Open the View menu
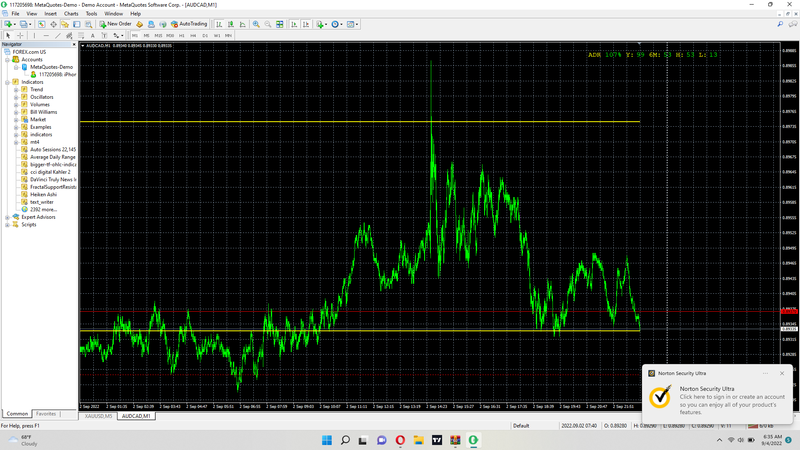This screenshot has height=450, width=800. click(x=32, y=14)
